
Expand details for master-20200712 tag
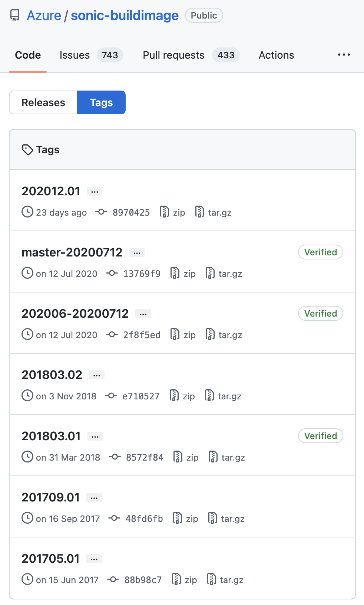point(137,253)
